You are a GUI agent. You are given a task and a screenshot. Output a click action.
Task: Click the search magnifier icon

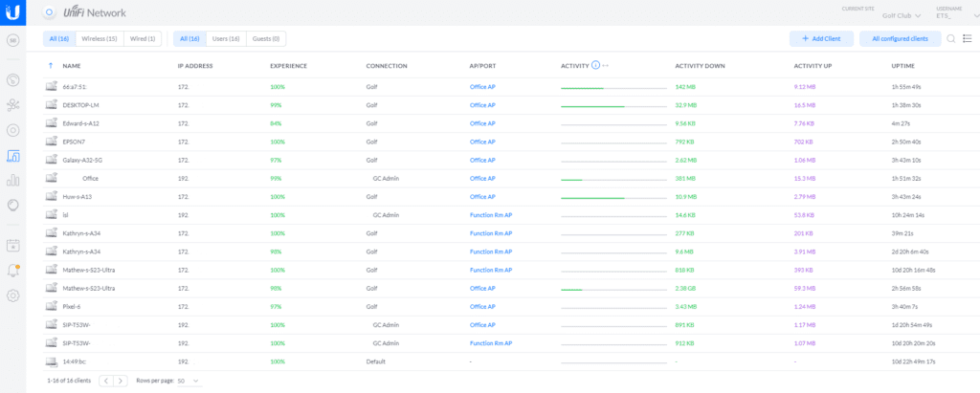[x=950, y=38]
